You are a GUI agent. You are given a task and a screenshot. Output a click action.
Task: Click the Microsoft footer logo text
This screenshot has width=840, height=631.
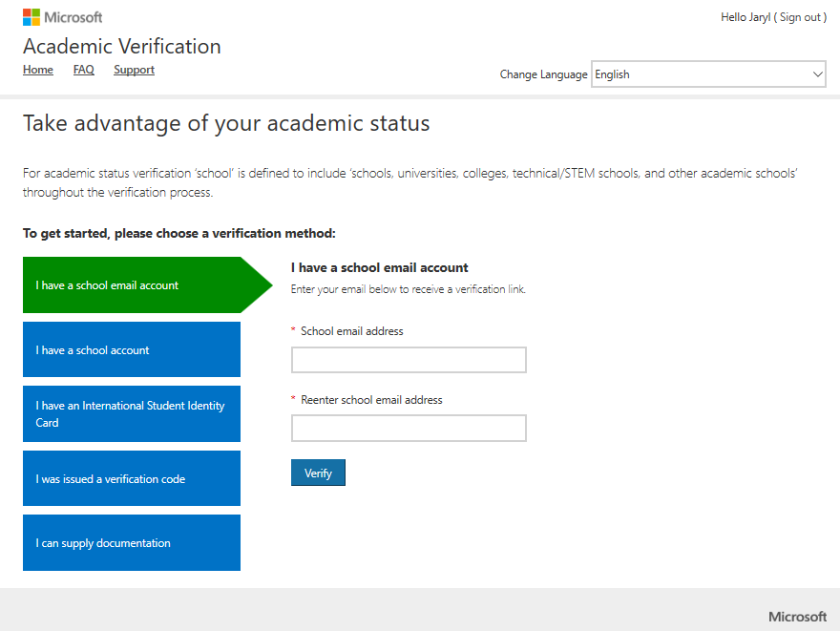point(797,617)
